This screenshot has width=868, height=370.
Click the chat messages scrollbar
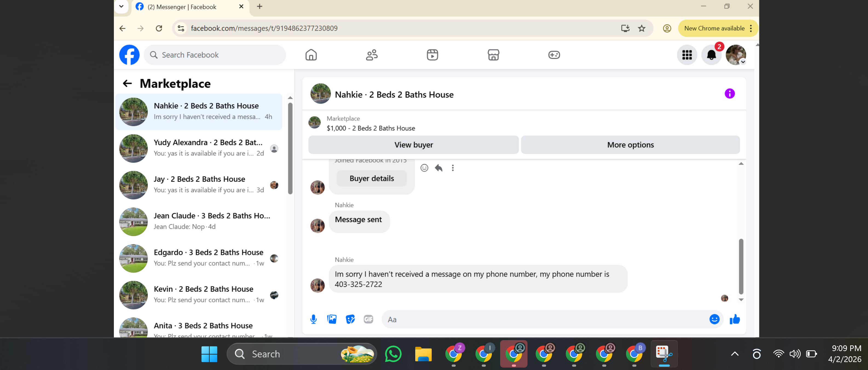(x=741, y=266)
